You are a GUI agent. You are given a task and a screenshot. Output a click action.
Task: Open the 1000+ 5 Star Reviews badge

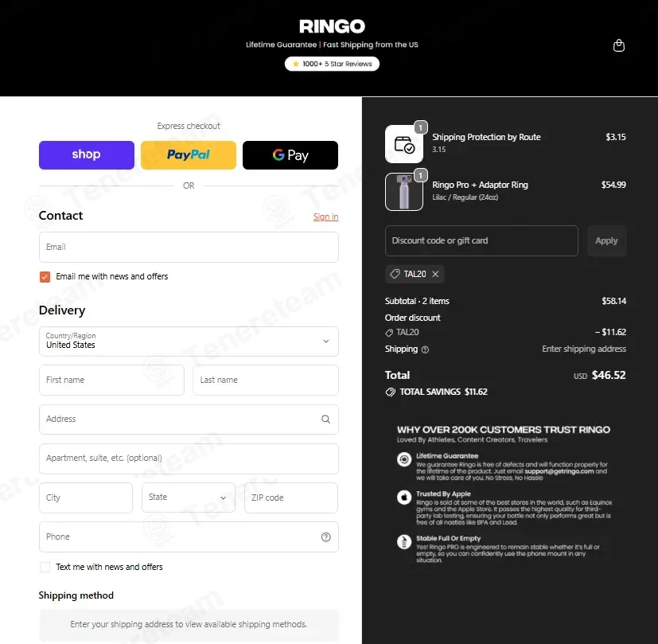[332, 64]
